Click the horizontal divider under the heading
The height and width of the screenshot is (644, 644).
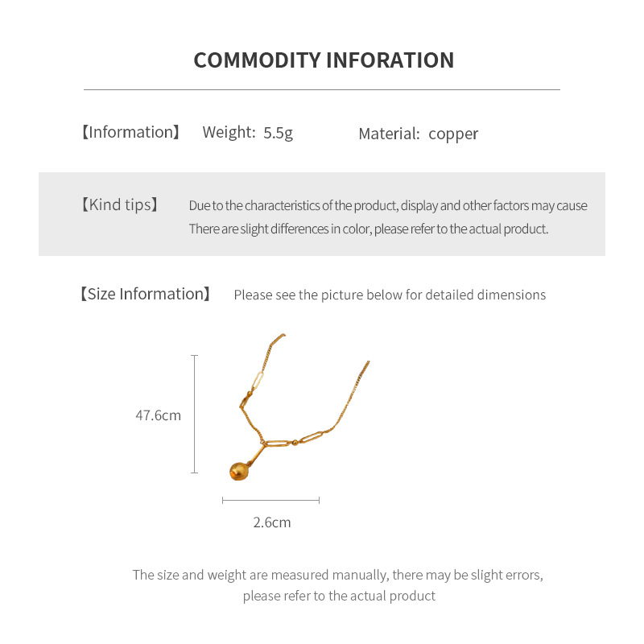pyautogui.click(x=322, y=89)
